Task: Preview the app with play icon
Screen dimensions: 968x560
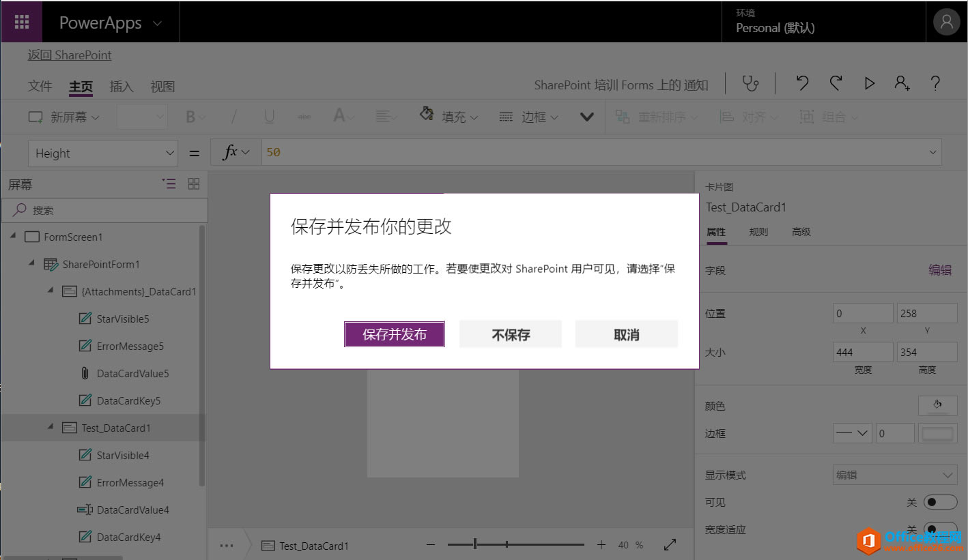Action: pos(869,84)
